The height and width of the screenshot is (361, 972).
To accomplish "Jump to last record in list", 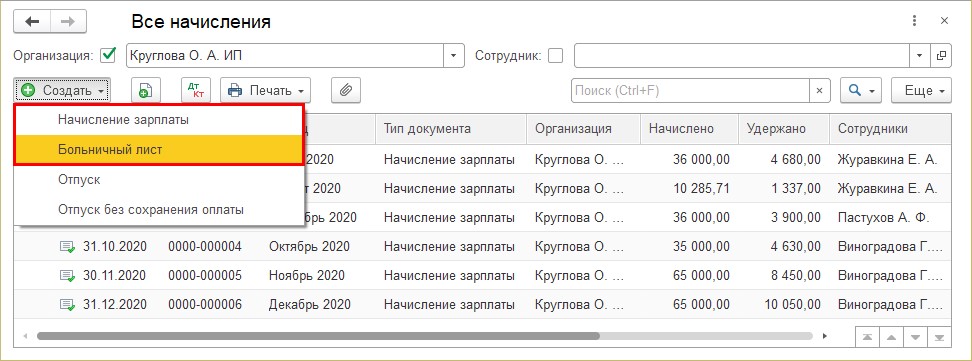I will pos(939,338).
